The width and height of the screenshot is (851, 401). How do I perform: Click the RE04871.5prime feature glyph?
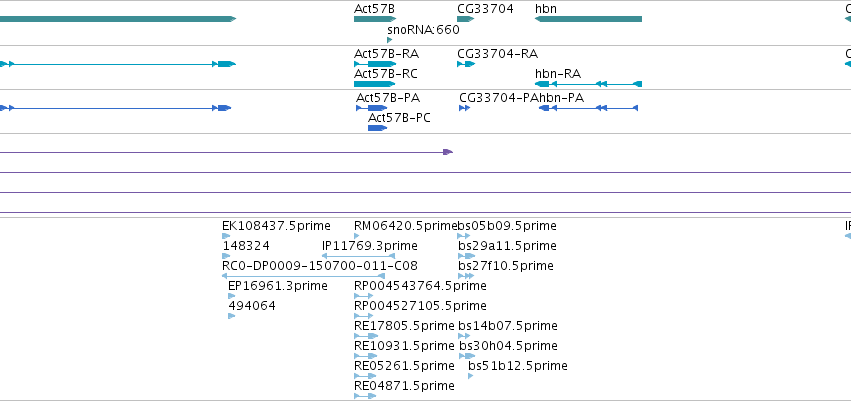(365, 396)
